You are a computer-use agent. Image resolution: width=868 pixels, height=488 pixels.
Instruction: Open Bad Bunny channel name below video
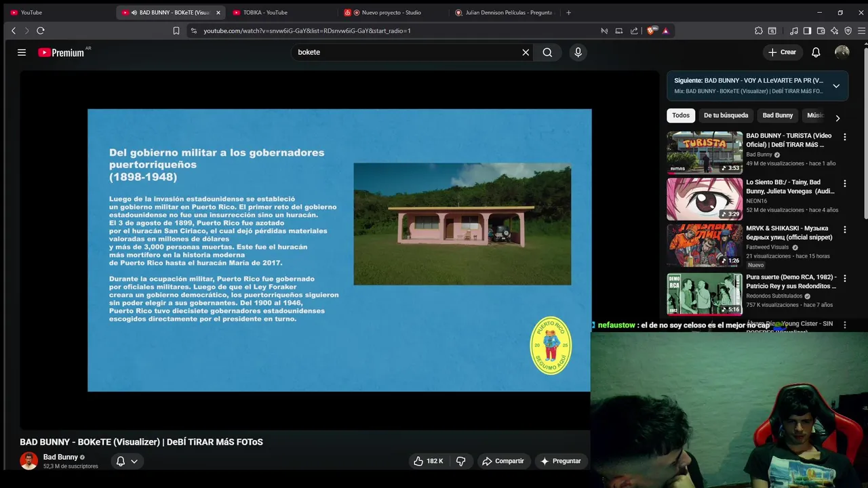pyautogui.click(x=60, y=457)
